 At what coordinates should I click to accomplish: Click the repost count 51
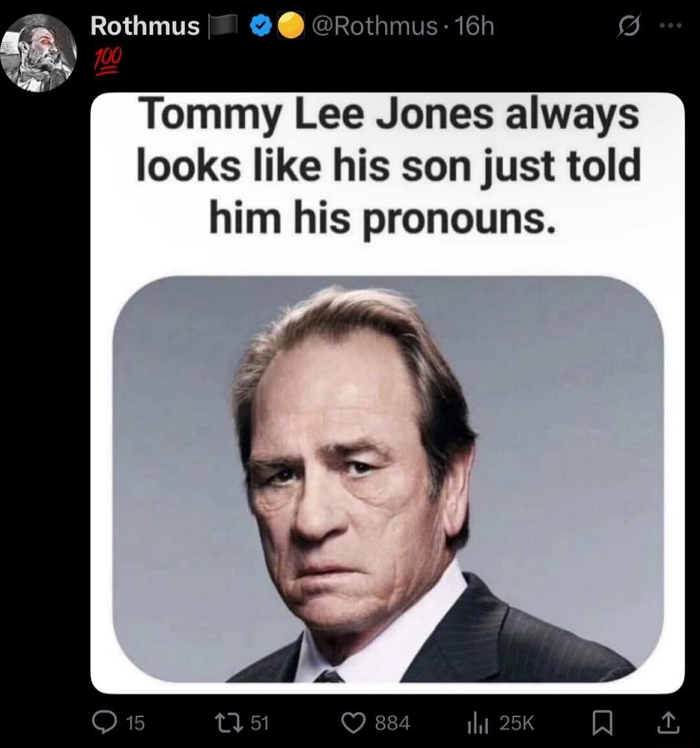[x=259, y=723]
